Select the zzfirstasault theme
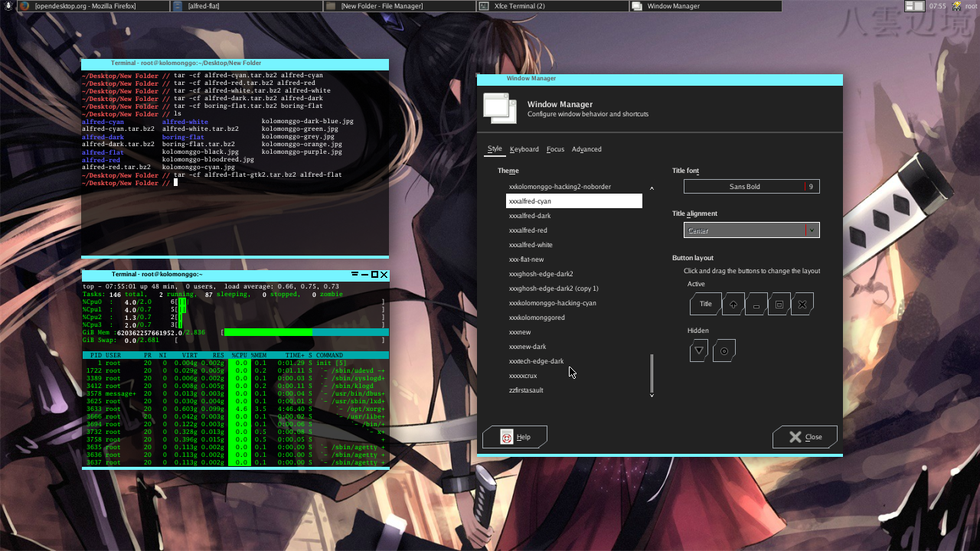The width and height of the screenshot is (980, 551). [x=574, y=390]
